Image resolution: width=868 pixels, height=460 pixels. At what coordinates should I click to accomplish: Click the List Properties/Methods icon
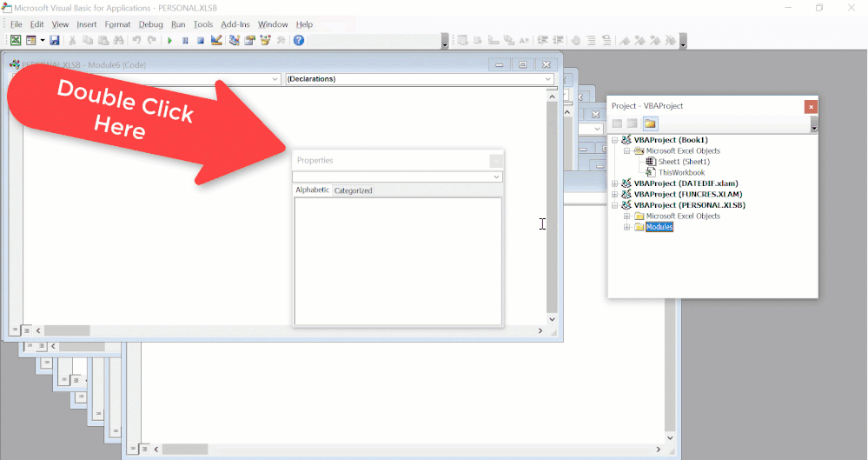pos(462,41)
